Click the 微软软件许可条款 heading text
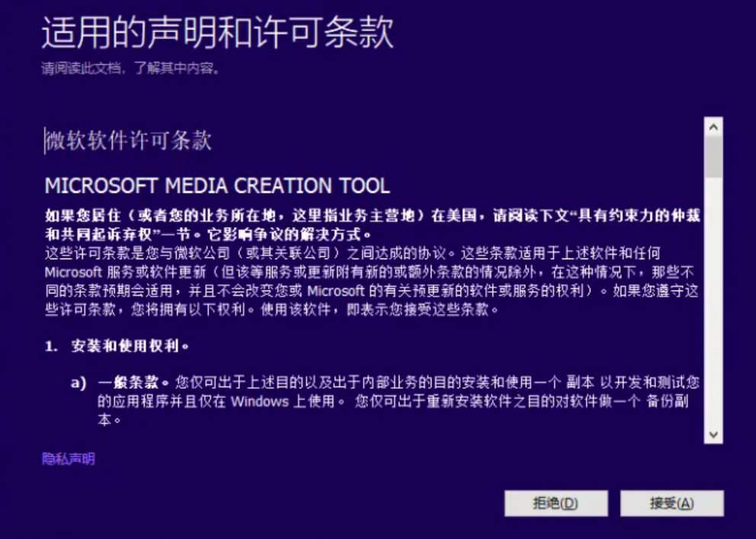This screenshot has width=756, height=539. click(128, 141)
